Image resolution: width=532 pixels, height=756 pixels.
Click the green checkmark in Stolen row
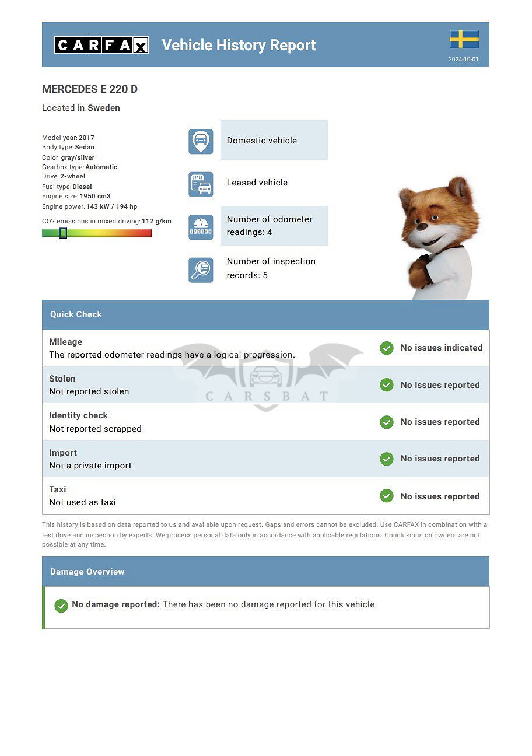point(386,385)
